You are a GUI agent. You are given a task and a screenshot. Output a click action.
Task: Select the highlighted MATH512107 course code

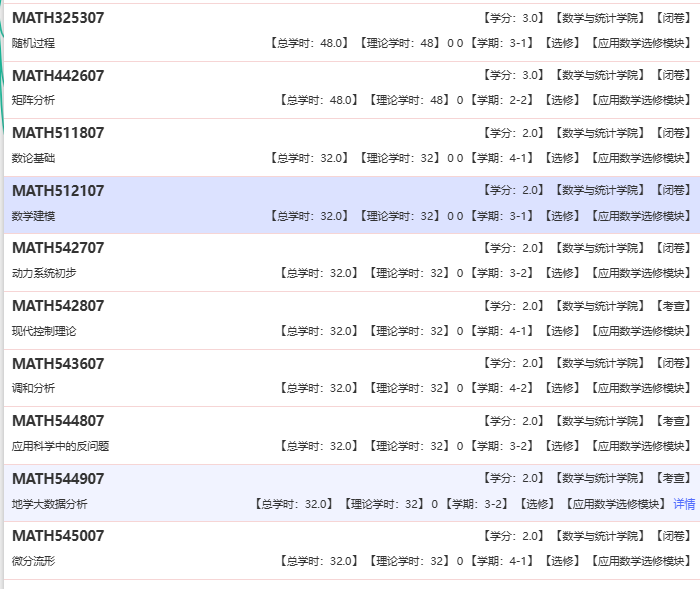coord(58,191)
